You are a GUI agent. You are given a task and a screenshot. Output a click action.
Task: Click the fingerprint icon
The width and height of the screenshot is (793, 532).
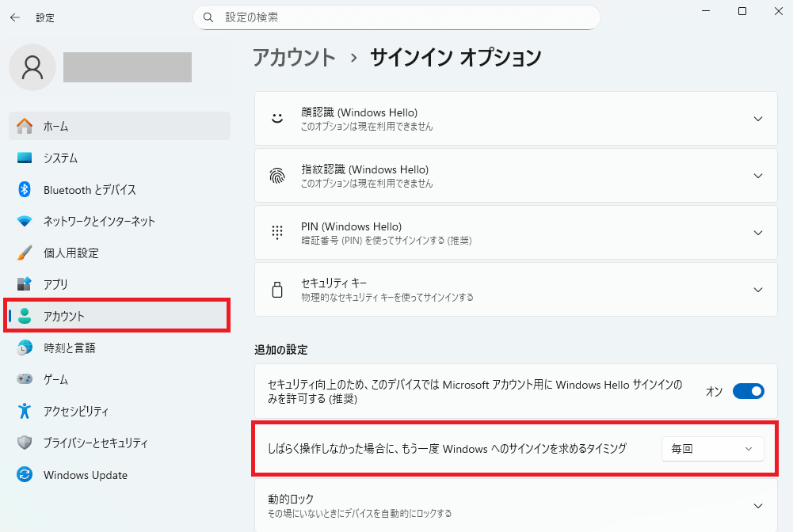pos(277,175)
